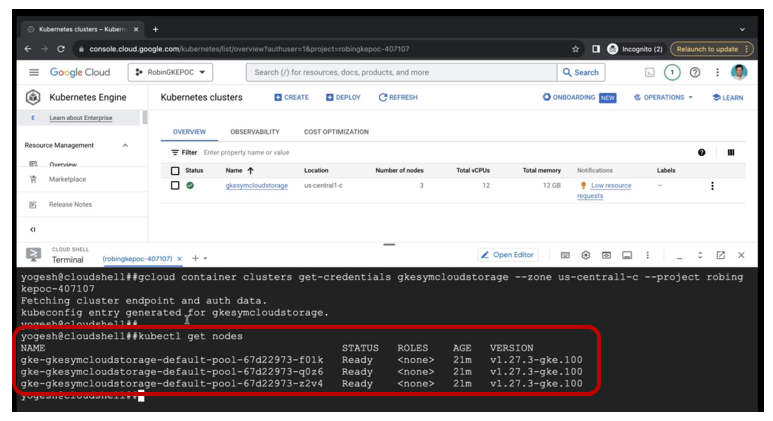Open the help question mark icon
This screenshot has width=773, height=421.
[x=695, y=72]
